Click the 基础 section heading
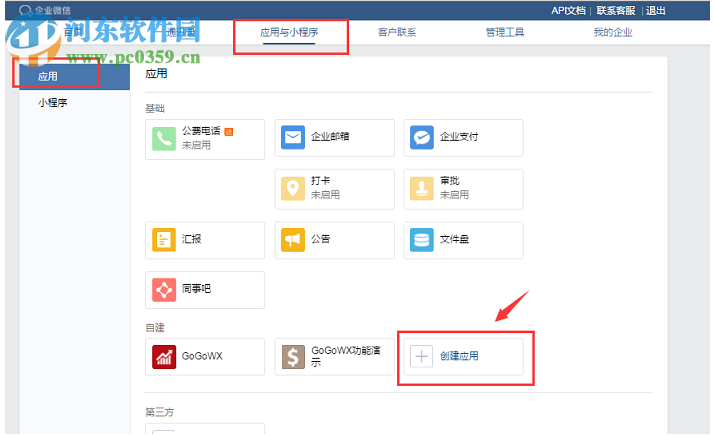Viewport: 714px width, 435px height. pyautogui.click(x=155, y=109)
